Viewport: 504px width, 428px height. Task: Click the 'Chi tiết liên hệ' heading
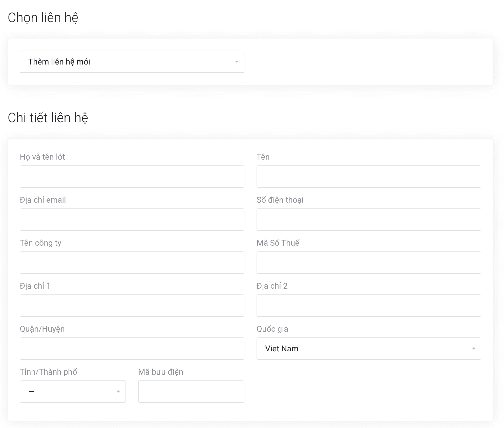(x=48, y=118)
